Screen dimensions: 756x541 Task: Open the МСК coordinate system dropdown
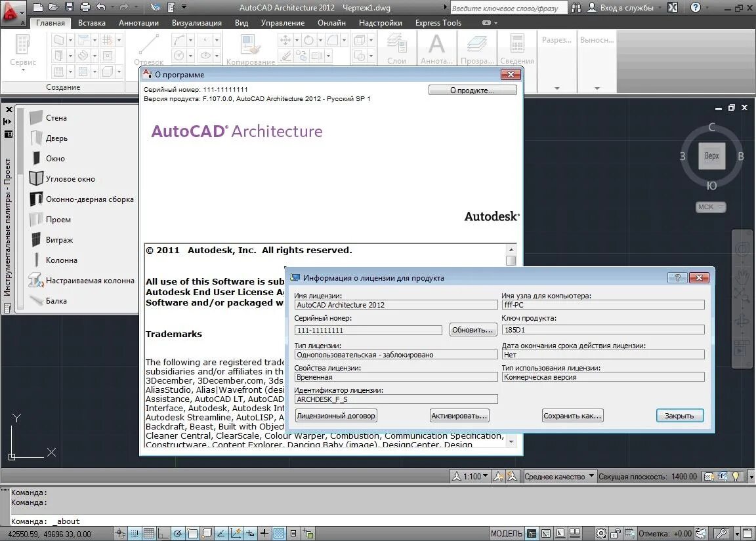point(711,207)
